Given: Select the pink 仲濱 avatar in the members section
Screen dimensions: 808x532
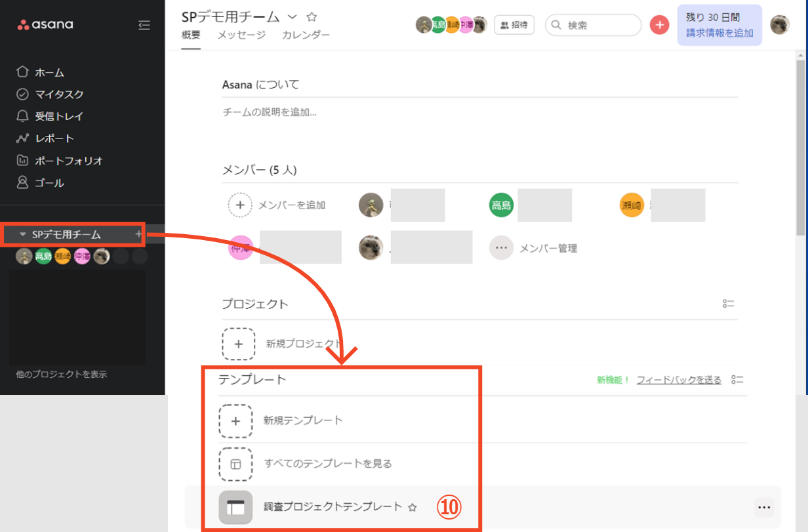Looking at the screenshot, I should click(241, 248).
